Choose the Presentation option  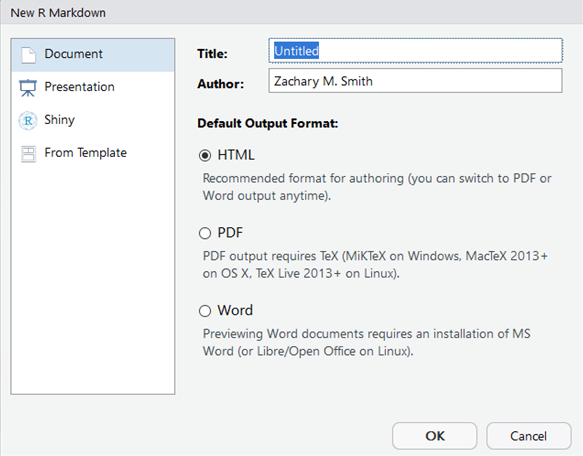coord(93,88)
